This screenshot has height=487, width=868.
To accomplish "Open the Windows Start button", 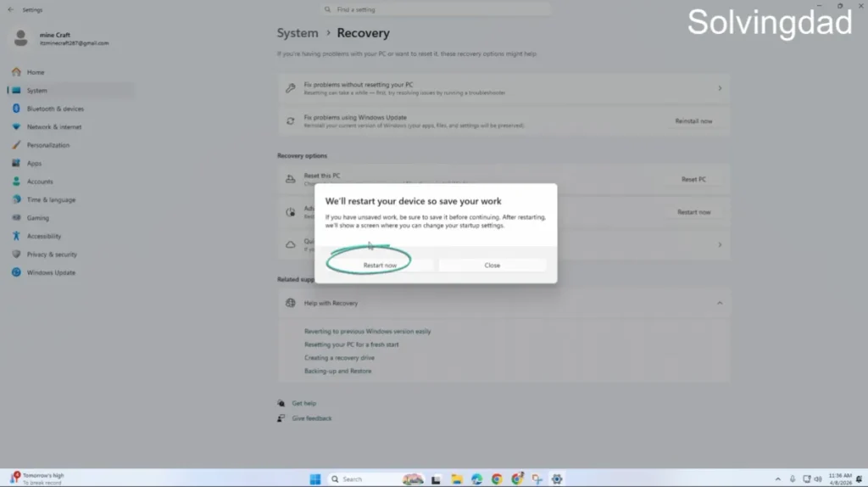I will tap(315, 479).
